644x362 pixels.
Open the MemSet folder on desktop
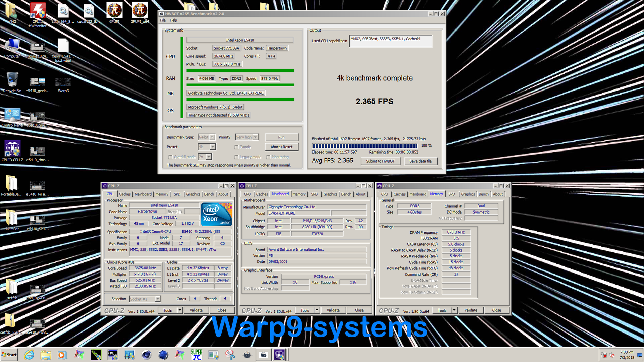tap(12, 220)
